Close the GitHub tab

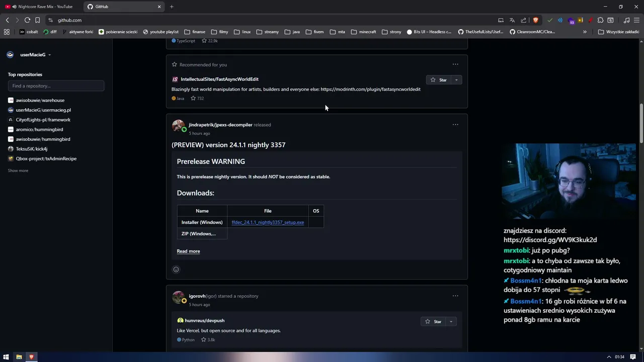coord(159,7)
